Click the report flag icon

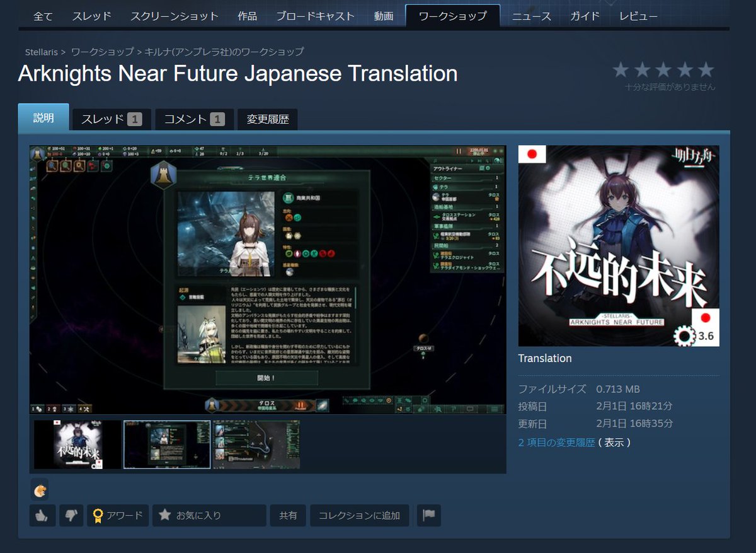coord(428,515)
